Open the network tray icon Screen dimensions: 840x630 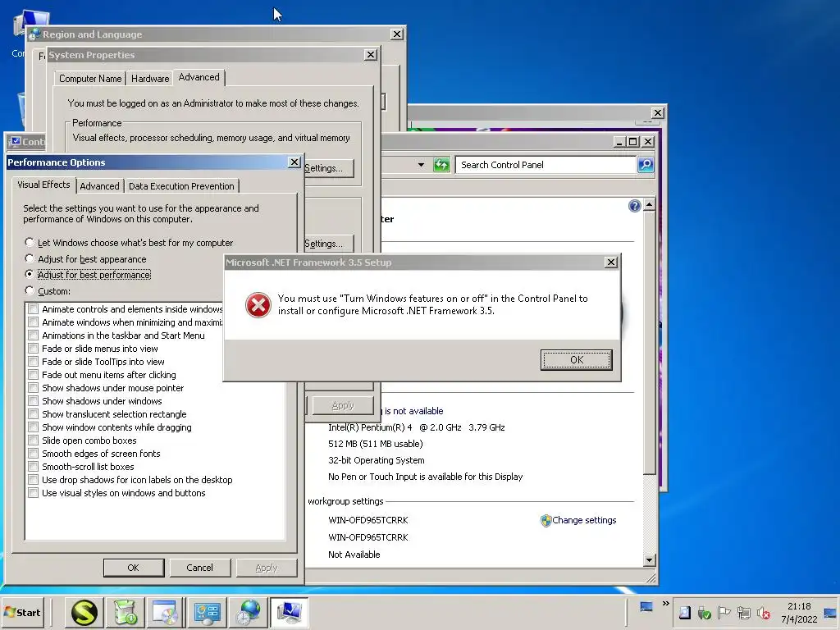[743, 613]
